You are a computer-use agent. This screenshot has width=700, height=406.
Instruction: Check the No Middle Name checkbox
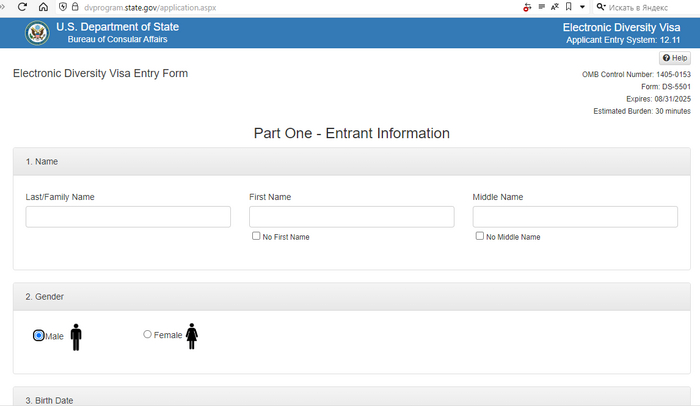click(x=480, y=237)
